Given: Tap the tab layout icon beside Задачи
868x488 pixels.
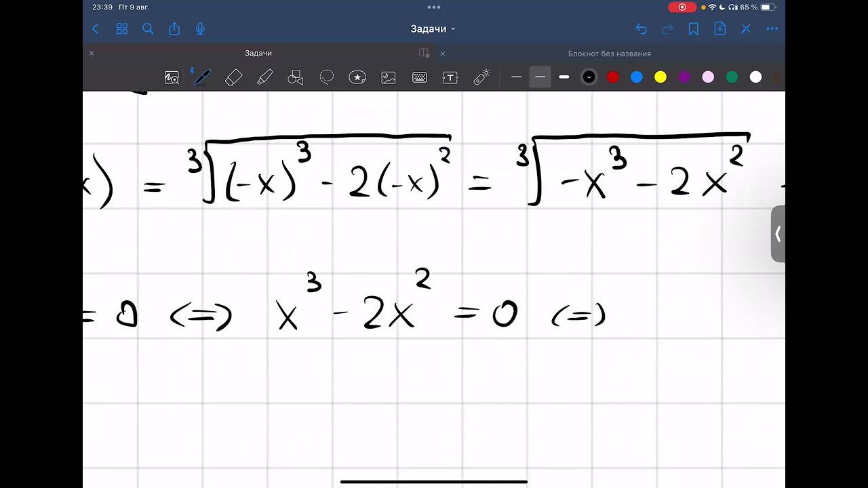Looking at the screenshot, I should [424, 53].
